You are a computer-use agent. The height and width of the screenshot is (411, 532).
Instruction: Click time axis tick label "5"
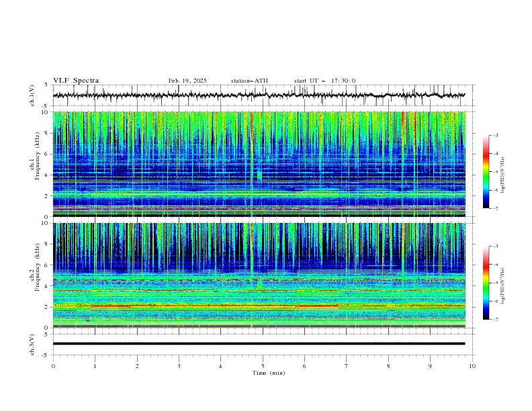point(263,366)
